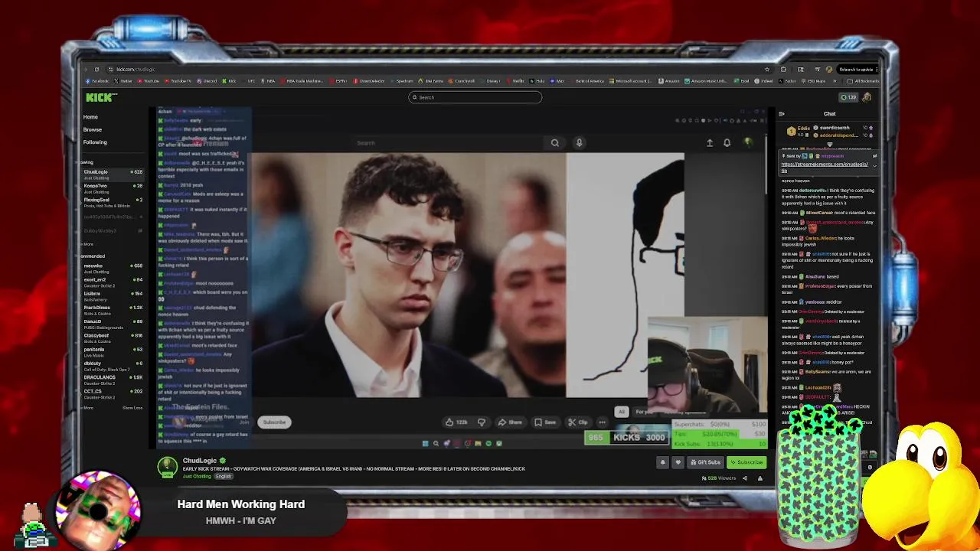
Task: Open the Facebook bookmark
Action: coord(97,81)
